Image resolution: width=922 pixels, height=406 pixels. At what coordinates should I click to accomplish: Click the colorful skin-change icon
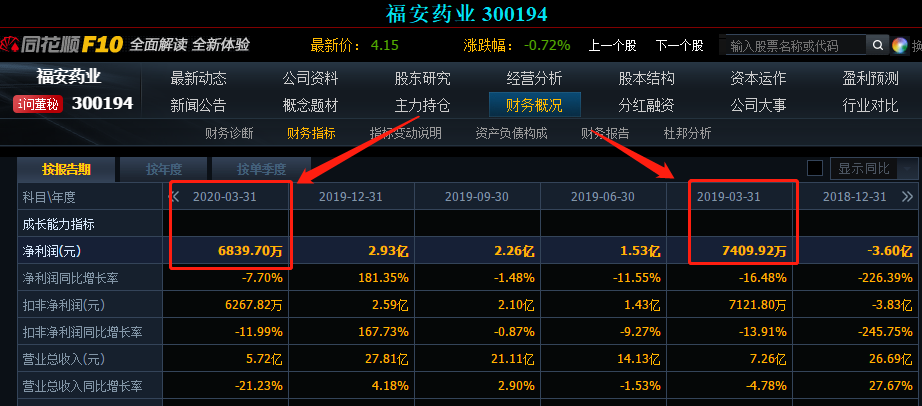point(900,45)
